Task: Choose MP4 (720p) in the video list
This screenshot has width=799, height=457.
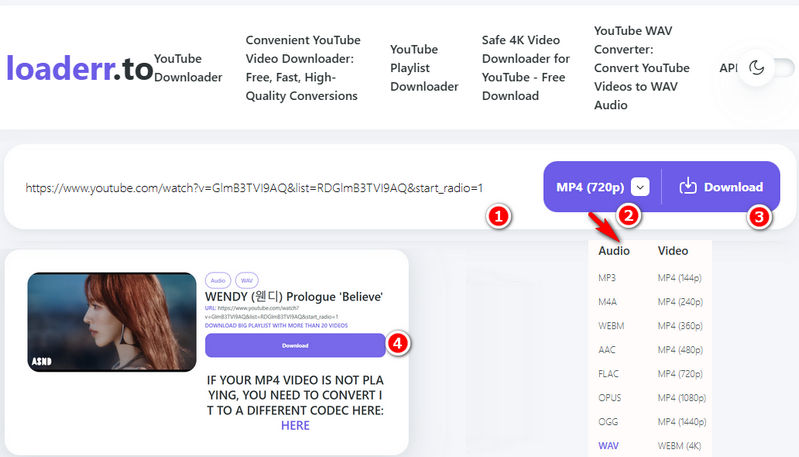Action: [680, 373]
